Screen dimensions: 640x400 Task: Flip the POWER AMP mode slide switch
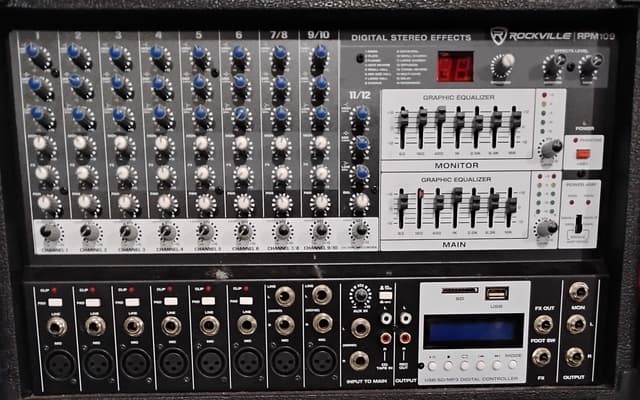coord(579,224)
